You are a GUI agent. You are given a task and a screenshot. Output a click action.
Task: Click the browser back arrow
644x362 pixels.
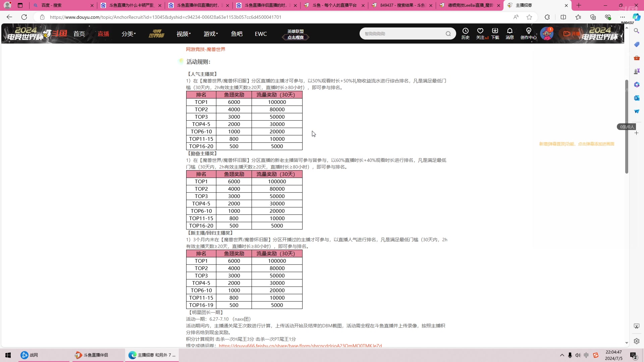9,17
